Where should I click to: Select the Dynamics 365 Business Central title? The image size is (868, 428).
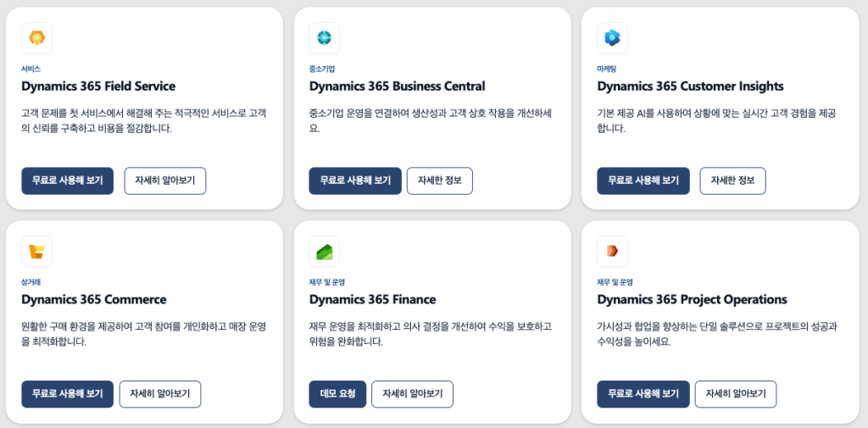pos(397,86)
